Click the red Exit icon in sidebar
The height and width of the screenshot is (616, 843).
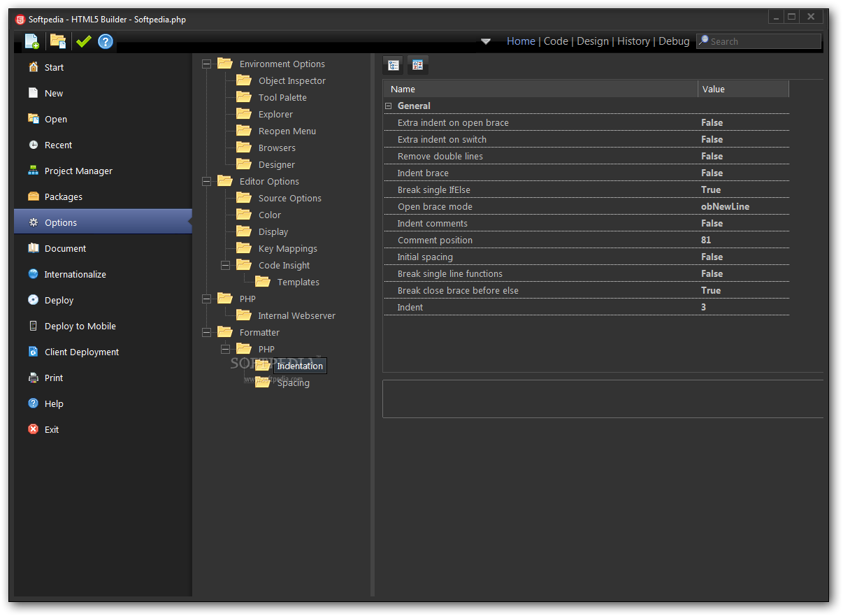click(x=33, y=429)
